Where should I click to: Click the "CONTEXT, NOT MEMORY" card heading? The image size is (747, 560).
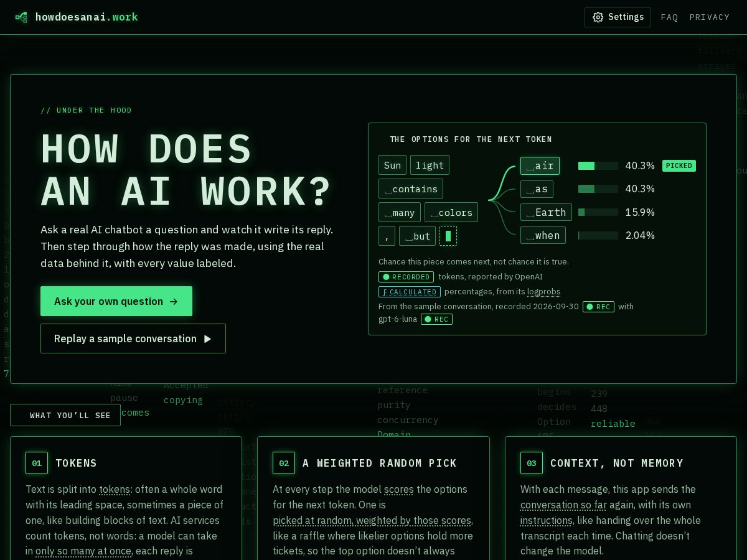coord(617,463)
